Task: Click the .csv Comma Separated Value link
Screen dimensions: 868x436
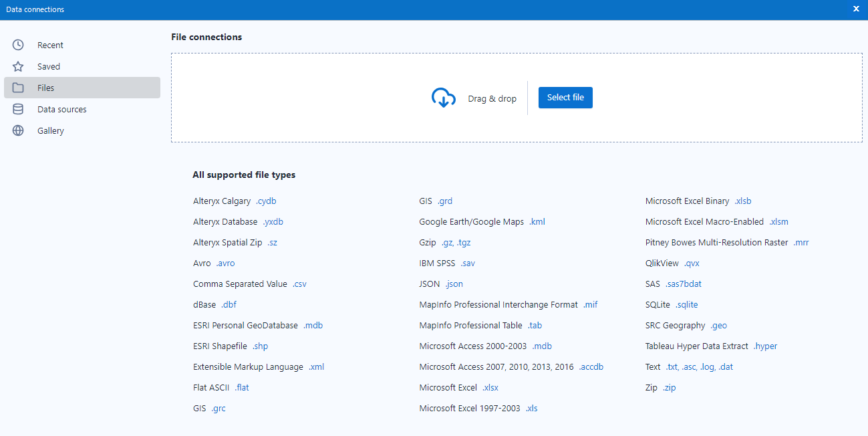Action: tap(299, 284)
